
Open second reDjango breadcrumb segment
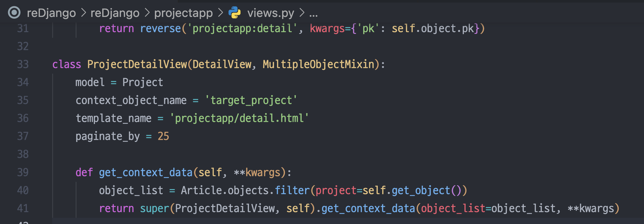point(115,13)
